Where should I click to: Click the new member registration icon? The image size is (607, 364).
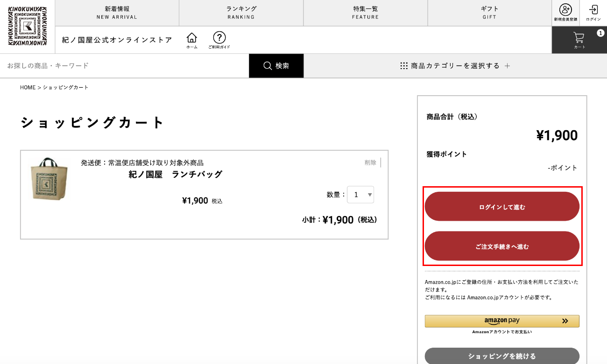(x=565, y=13)
